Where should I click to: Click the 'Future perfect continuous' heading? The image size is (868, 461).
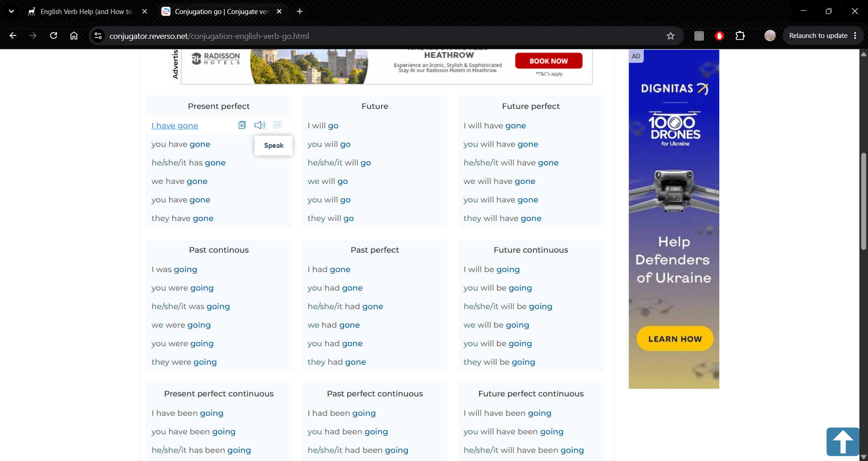[x=531, y=394]
